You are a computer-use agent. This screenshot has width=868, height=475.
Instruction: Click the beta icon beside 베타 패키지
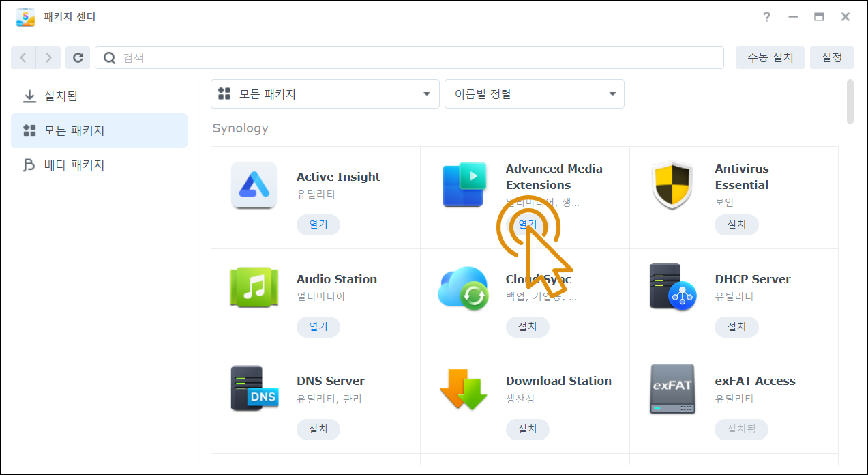point(29,165)
